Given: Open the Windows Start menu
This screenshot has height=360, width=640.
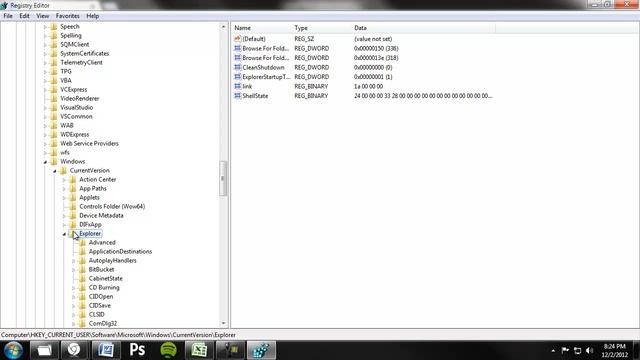Looking at the screenshot, I should (13, 350).
